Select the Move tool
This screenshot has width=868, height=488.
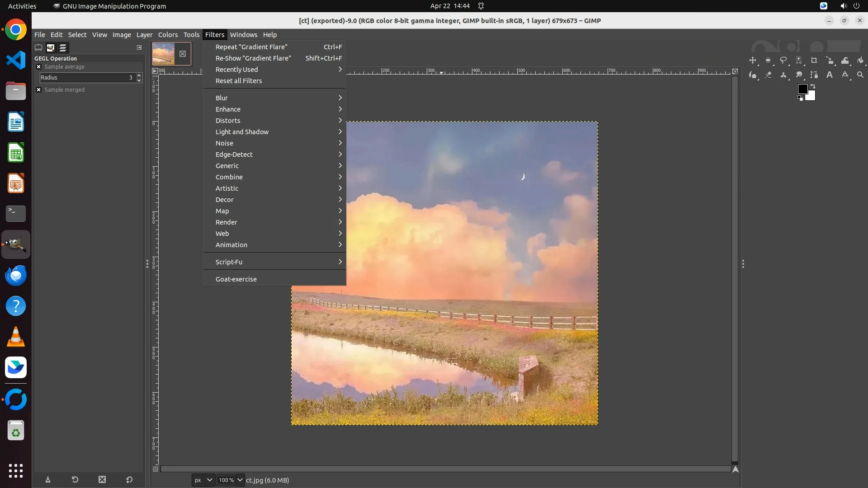[753, 61]
